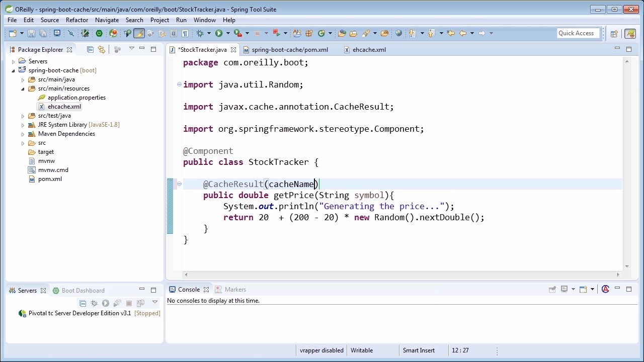The image size is (644, 362).
Task: Open the Back history dropdown arrow
Action: [x=472, y=33]
